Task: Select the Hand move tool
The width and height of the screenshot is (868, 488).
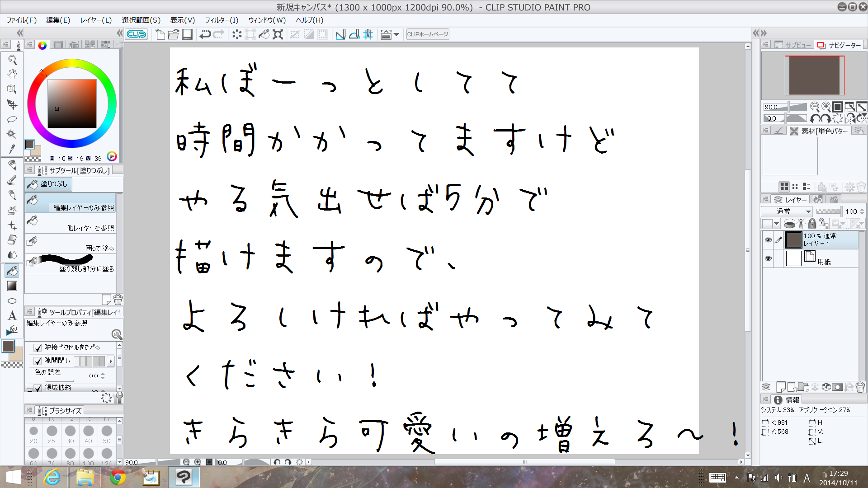Action: pos(12,74)
